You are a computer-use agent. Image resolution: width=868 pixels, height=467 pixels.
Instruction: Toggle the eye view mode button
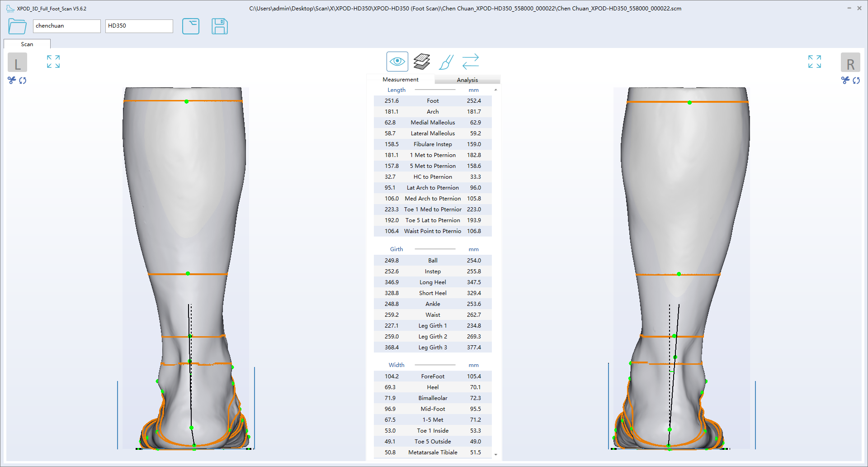pos(397,62)
